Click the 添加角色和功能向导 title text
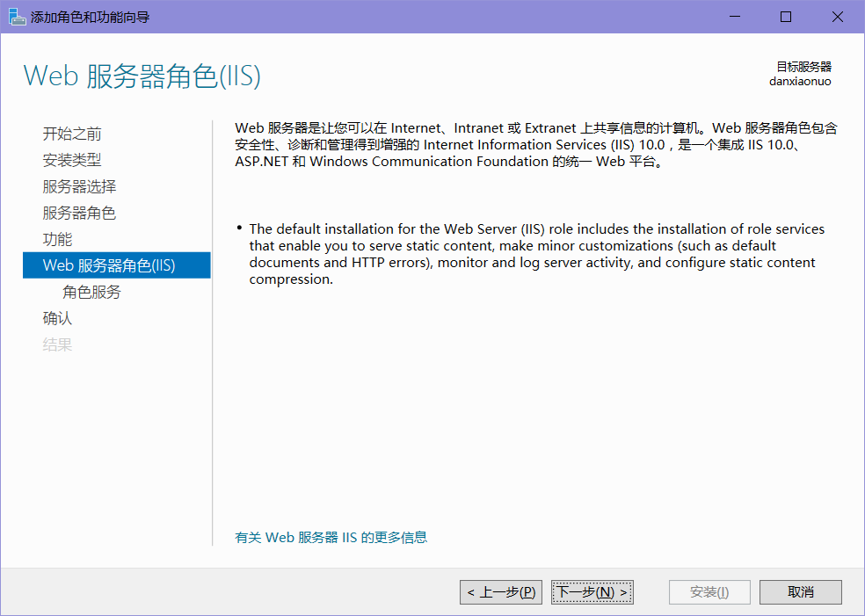Viewport: 865px width, 616px height. click(91, 17)
